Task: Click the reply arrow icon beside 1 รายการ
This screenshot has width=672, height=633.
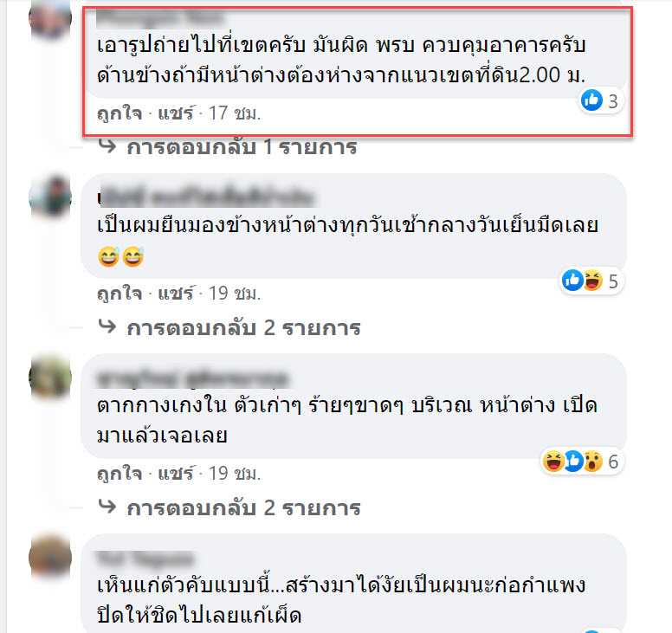Action: tap(107, 145)
